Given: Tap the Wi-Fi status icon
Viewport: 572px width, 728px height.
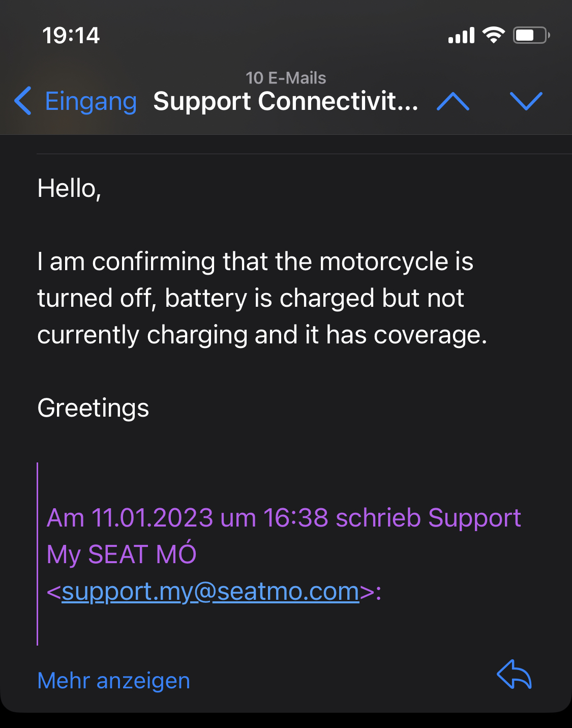Looking at the screenshot, I should click(x=493, y=35).
